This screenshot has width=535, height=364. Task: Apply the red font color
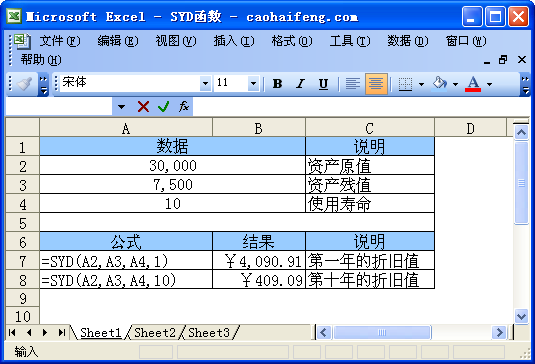coord(473,84)
